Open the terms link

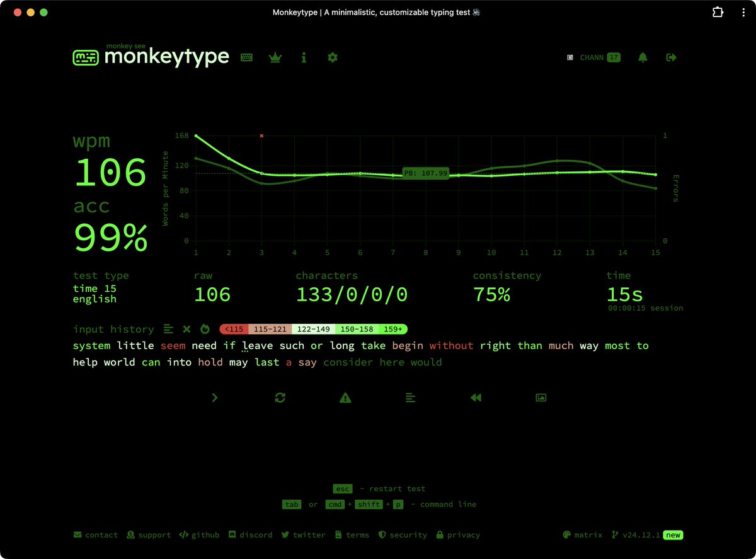(352, 535)
